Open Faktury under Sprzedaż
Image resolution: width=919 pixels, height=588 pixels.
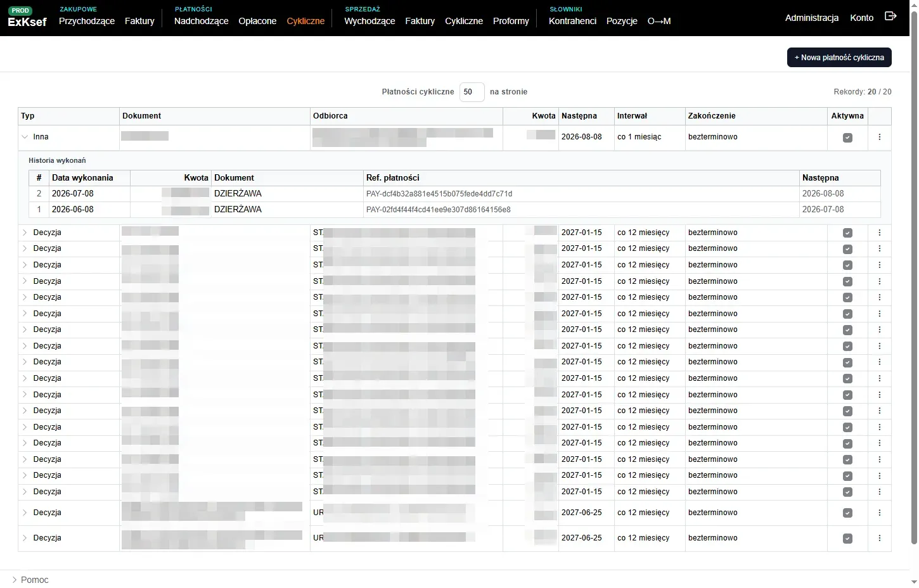(x=420, y=21)
